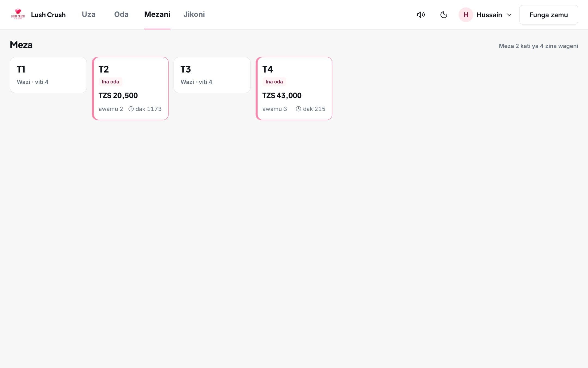The width and height of the screenshot is (588, 368).
Task: Expand the Hussain user dropdown chevron
Action: point(509,15)
